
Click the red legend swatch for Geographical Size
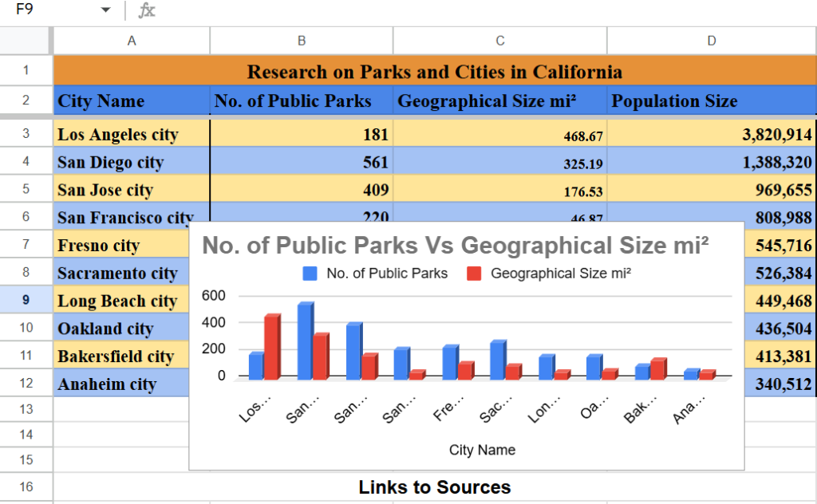474,274
